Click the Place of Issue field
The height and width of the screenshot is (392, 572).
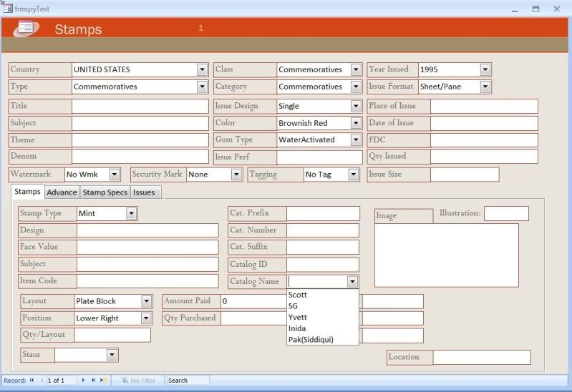pyautogui.click(x=484, y=106)
